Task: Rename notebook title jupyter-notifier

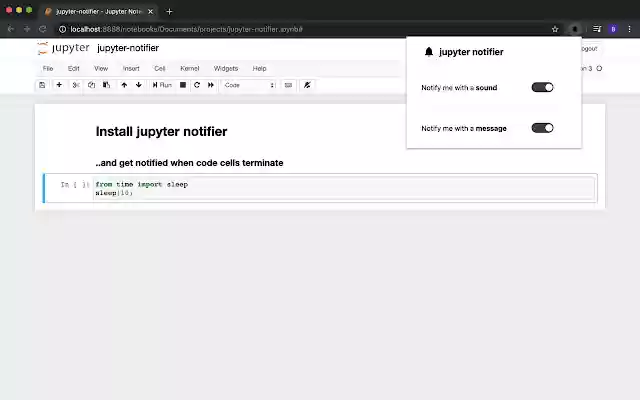Action: click(128, 48)
